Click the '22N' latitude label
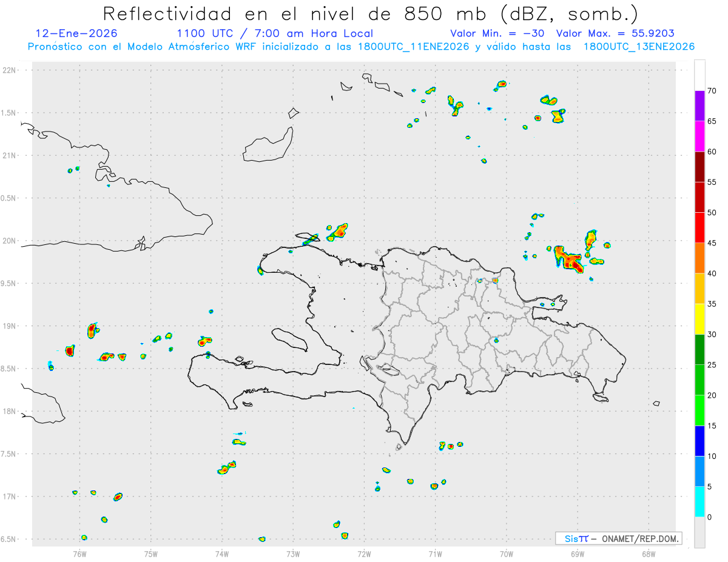The width and height of the screenshot is (728, 562). click(10, 70)
